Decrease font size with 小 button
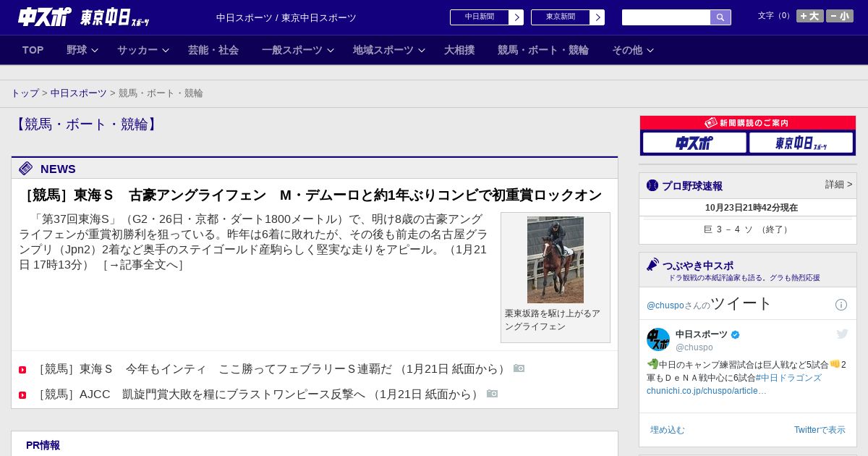The width and height of the screenshot is (868, 456). (840, 16)
